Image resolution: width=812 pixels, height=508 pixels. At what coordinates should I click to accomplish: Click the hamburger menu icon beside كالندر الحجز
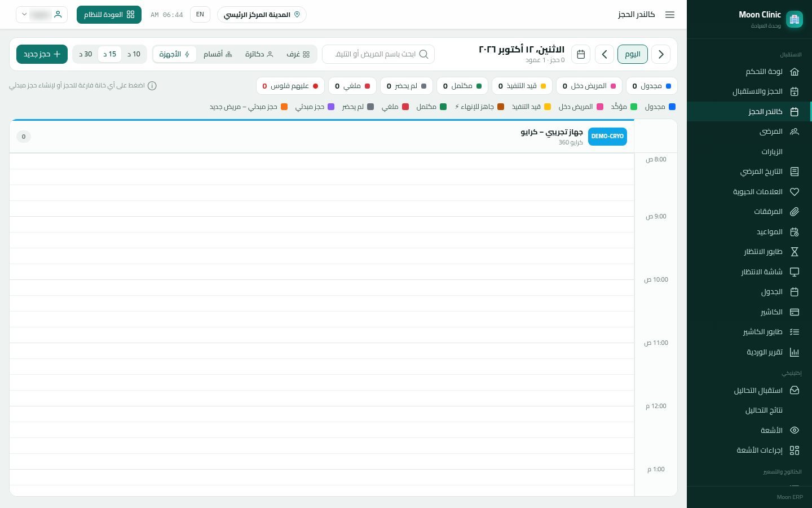click(670, 15)
